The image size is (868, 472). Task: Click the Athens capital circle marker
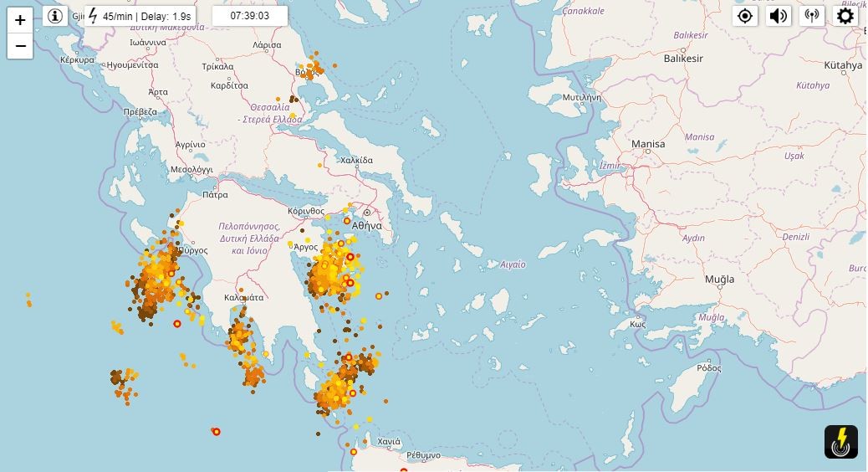[366, 213]
